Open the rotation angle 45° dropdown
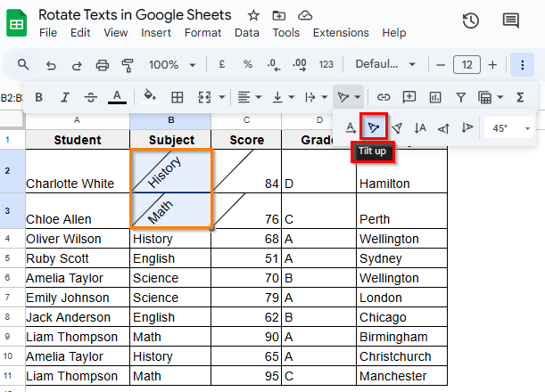This screenshot has height=392, width=545. click(510, 128)
